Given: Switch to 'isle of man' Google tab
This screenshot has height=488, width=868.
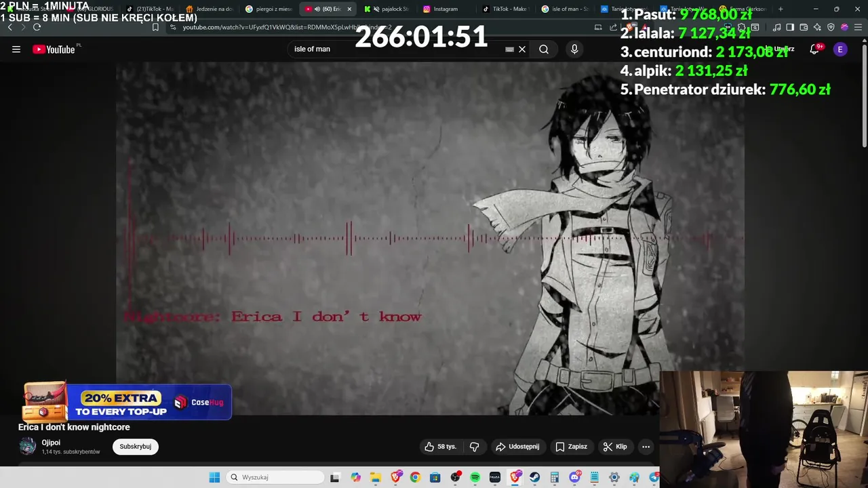Looking at the screenshot, I should click(x=565, y=9).
